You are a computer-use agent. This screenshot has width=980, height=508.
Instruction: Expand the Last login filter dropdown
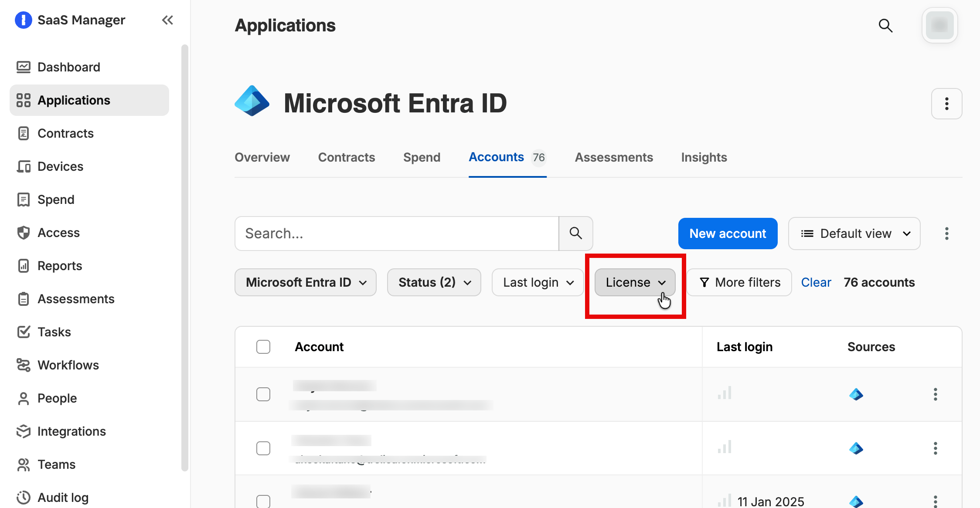click(538, 282)
